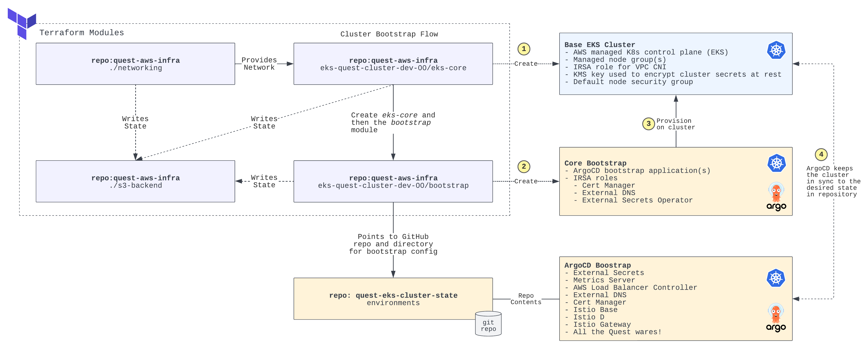Click yellow step 1 circle marker

(524, 49)
